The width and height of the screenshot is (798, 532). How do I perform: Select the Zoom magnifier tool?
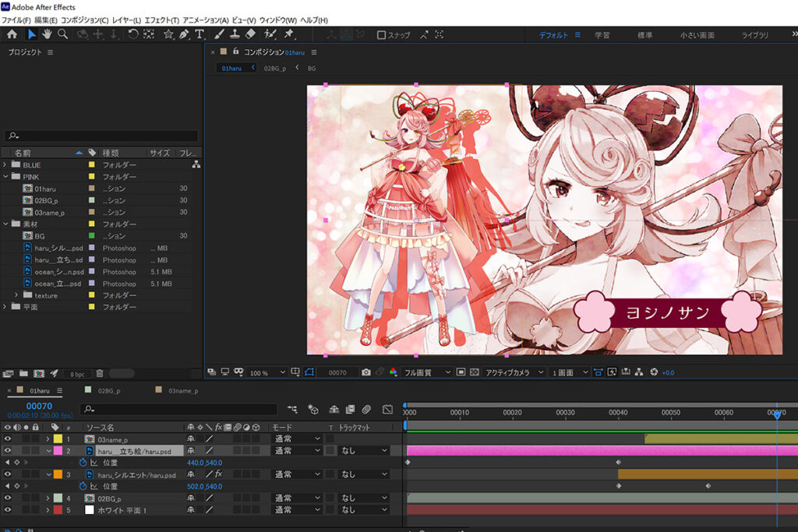(62, 34)
